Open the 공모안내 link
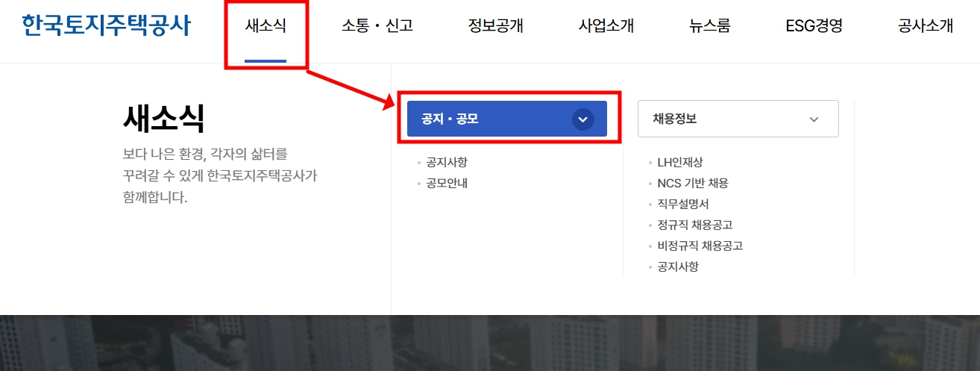 point(447,183)
